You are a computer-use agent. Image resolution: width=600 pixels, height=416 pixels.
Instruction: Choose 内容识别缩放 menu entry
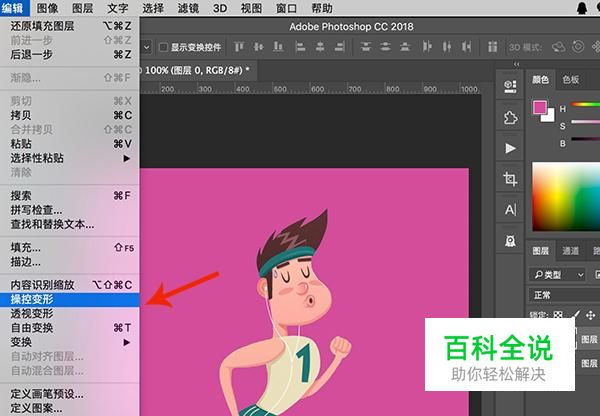[70, 285]
